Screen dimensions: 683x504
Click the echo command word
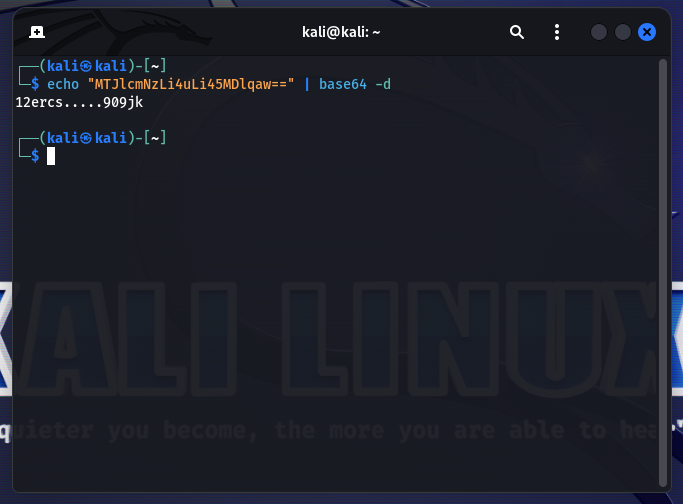coord(63,84)
